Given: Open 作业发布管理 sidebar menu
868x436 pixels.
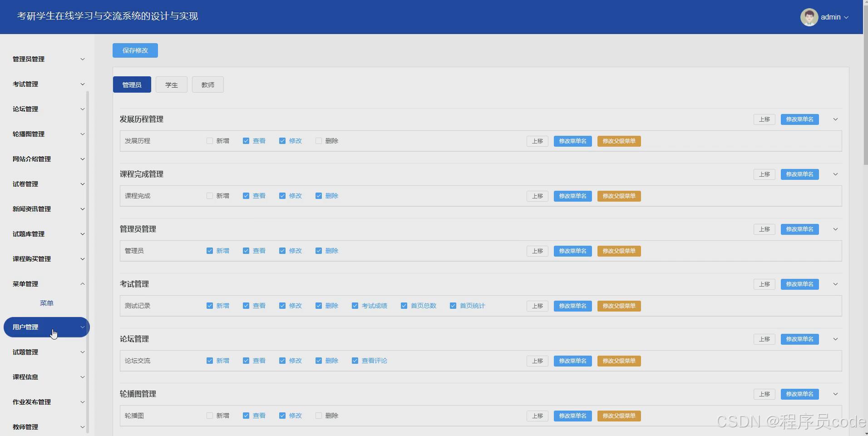Looking at the screenshot, I should tap(47, 402).
